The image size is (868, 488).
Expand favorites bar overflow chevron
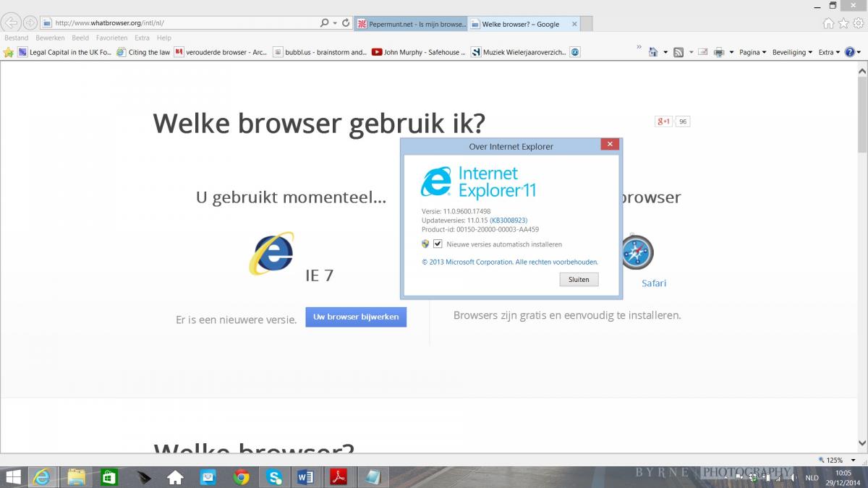click(639, 47)
